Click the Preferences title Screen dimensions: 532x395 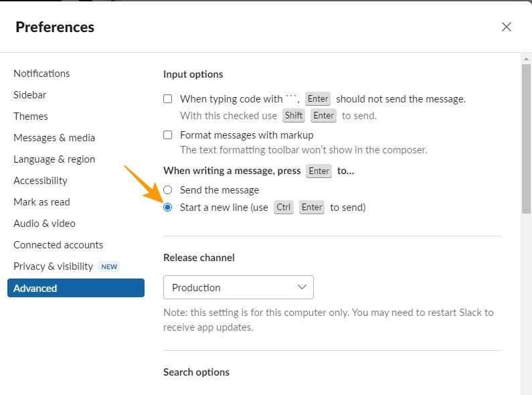click(55, 27)
